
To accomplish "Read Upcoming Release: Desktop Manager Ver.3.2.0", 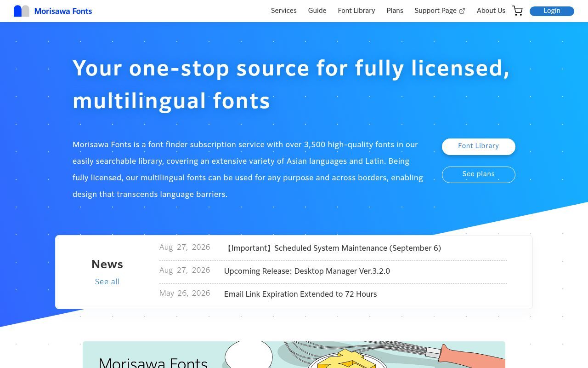I will 307,271.
